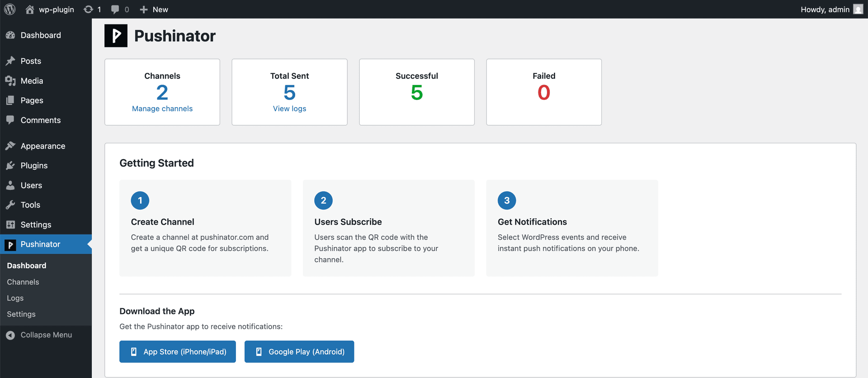Open the Users menu item
The height and width of the screenshot is (378, 868).
[x=46, y=185]
